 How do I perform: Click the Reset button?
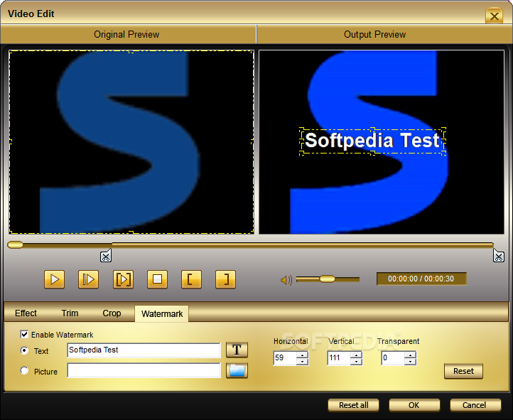tap(463, 371)
